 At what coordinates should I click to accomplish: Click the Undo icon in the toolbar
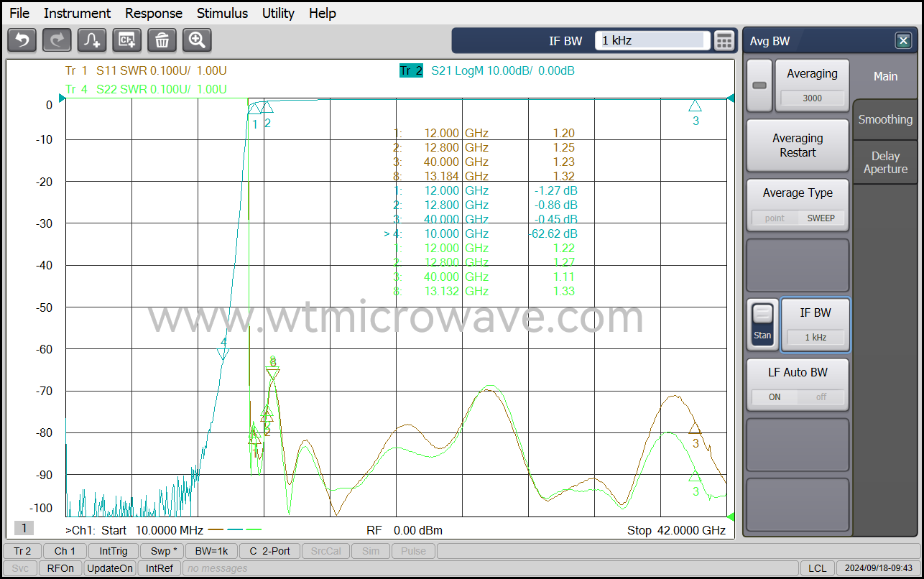(x=22, y=40)
